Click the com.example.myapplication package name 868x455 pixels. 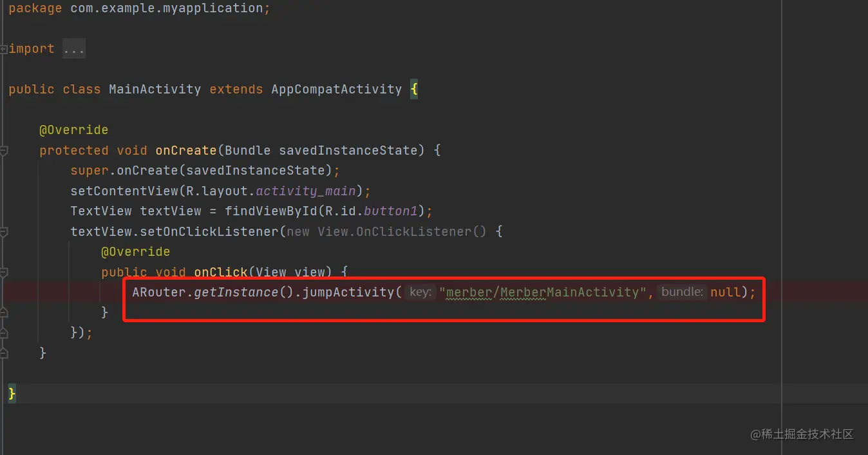(x=167, y=8)
